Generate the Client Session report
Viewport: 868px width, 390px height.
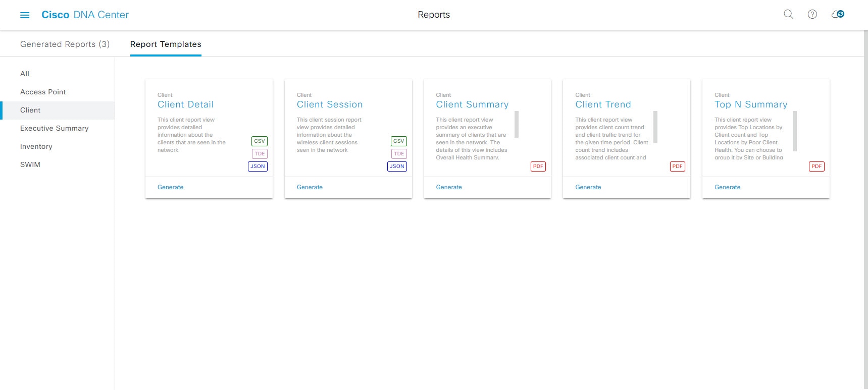click(310, 187)
